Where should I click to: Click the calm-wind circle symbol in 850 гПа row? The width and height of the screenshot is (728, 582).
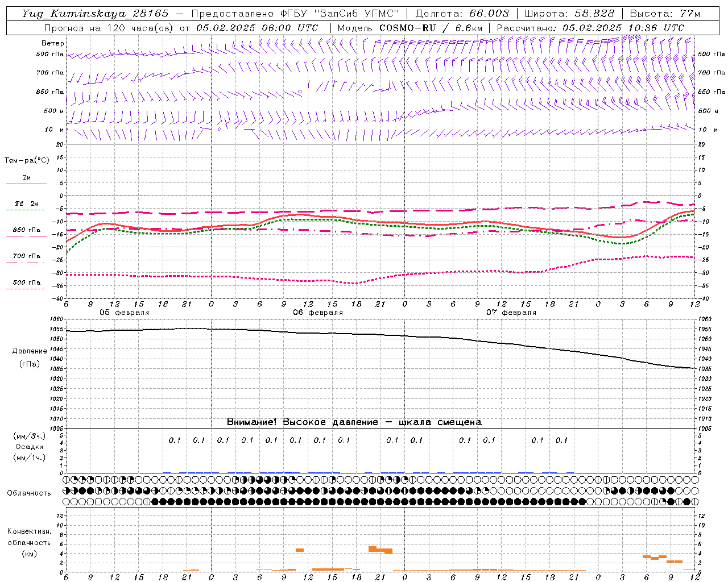tap(300, 91)
